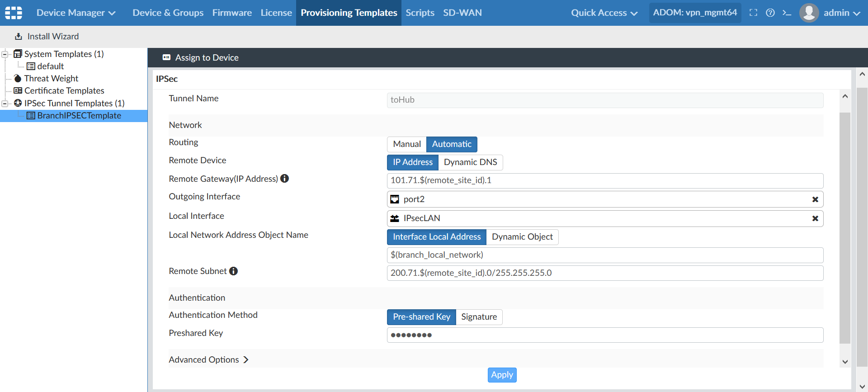Image resolution: width=868 pixels, height=392 pixels.
Task: Switch Remote Device to Dynamic DNS
Action: (x=470, y=162)
